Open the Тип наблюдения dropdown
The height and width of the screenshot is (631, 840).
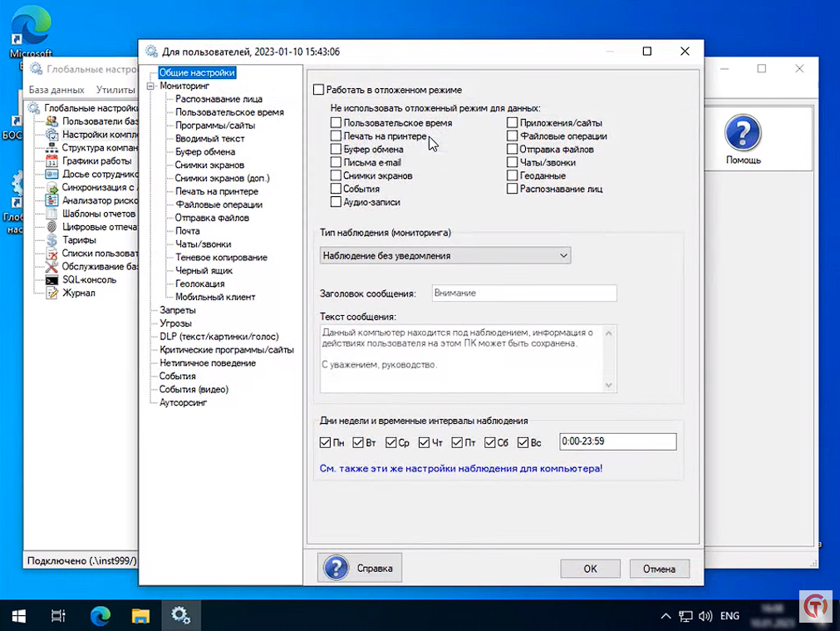445,256
